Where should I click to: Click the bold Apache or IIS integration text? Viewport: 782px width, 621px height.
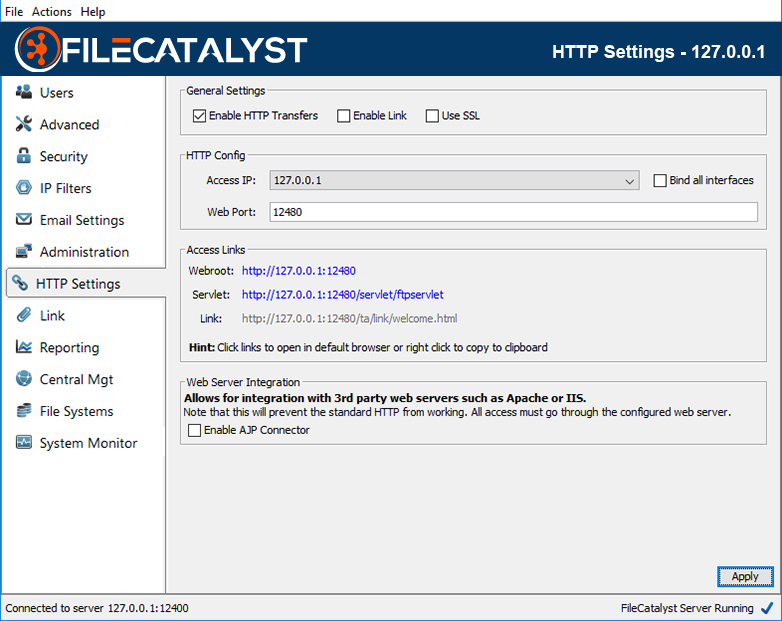click(x=385, y=398)
